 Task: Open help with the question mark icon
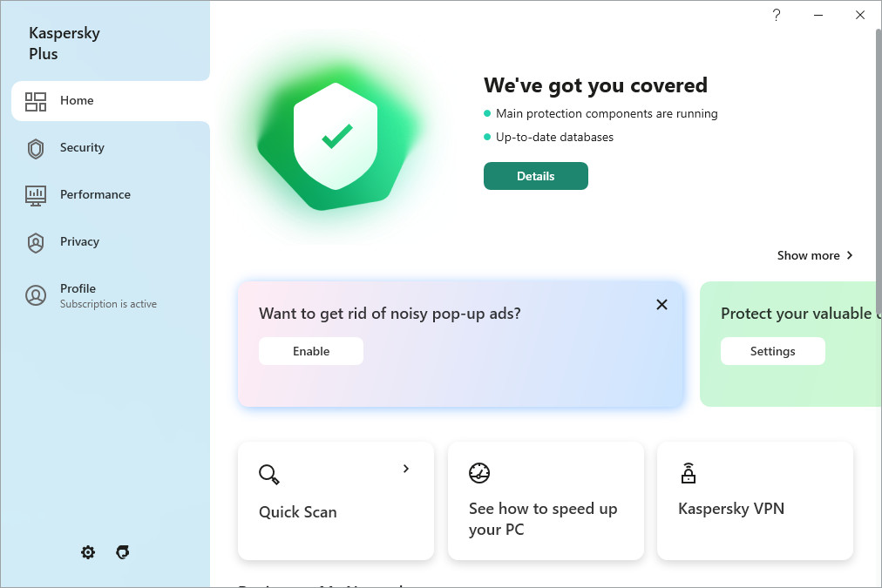[777, 15]
